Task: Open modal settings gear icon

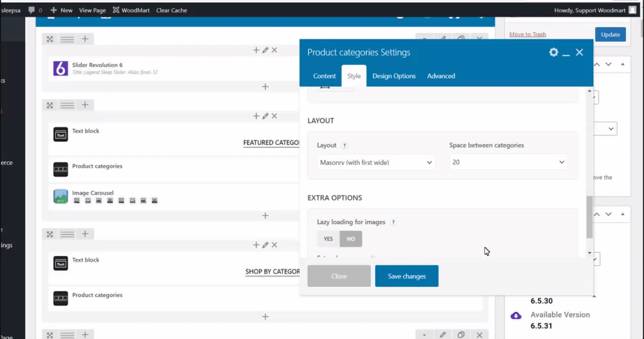Action: (x=554, y=52)
